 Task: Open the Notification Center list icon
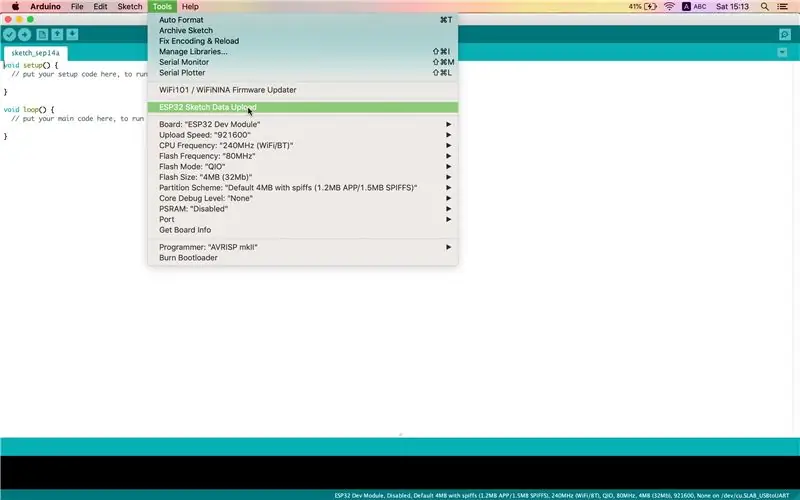click(x=782, y=7)
